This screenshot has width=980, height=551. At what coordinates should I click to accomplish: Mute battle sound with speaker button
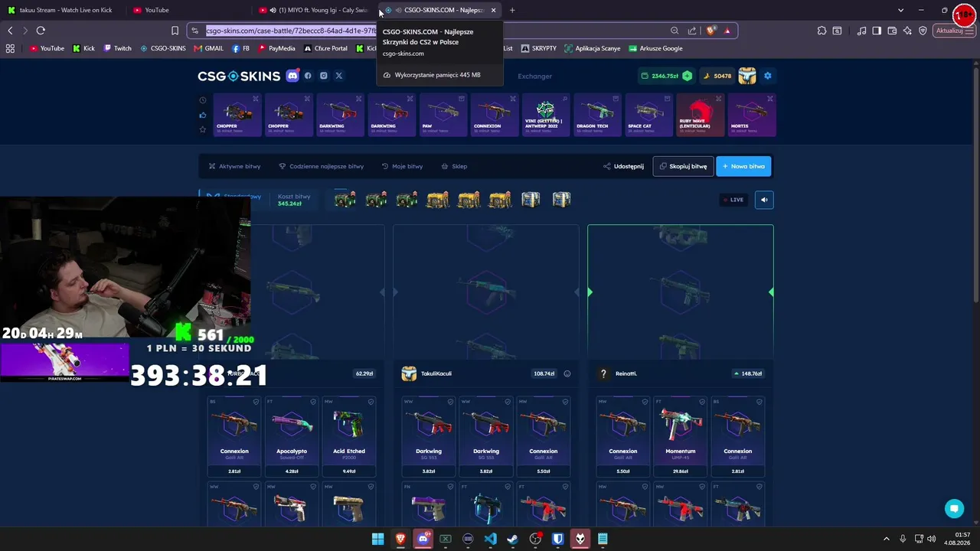[x=764, y=200]
